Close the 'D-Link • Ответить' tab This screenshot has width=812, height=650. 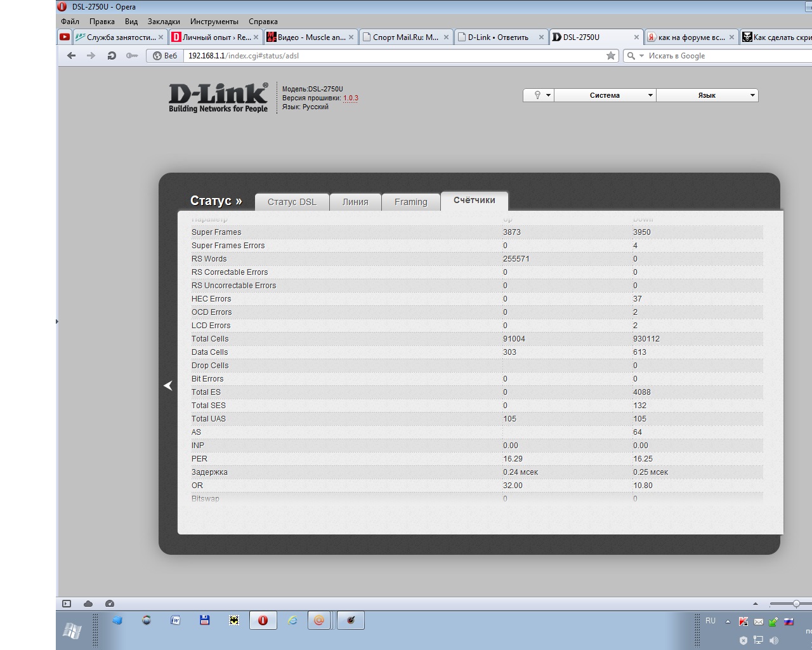click(542, 37)
